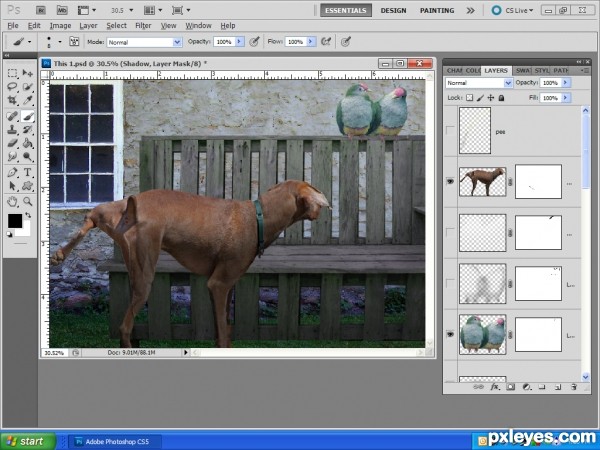
Task: Open the Layer menu
Action: click(x=88, y=26)
